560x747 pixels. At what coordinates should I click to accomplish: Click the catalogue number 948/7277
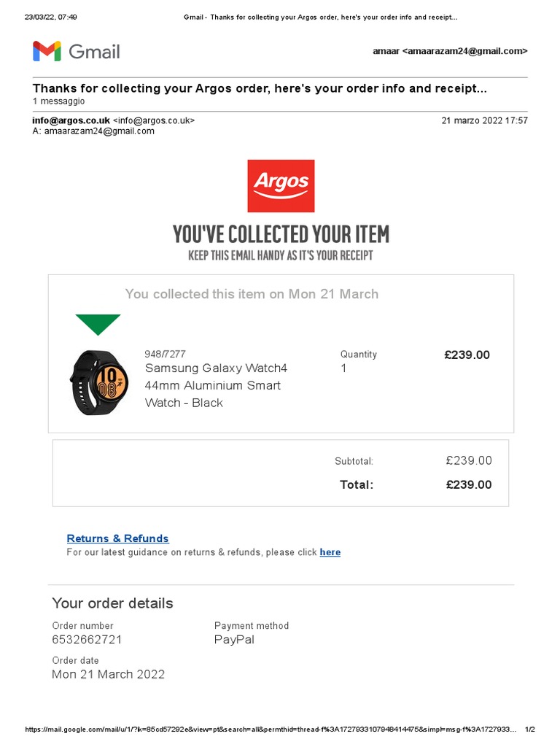click(166, 355)
